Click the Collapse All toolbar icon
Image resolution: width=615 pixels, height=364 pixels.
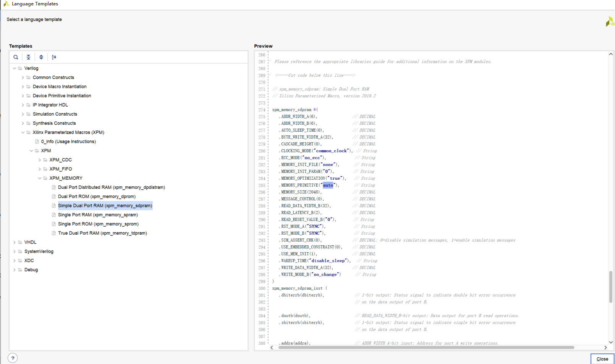(28, 57)
